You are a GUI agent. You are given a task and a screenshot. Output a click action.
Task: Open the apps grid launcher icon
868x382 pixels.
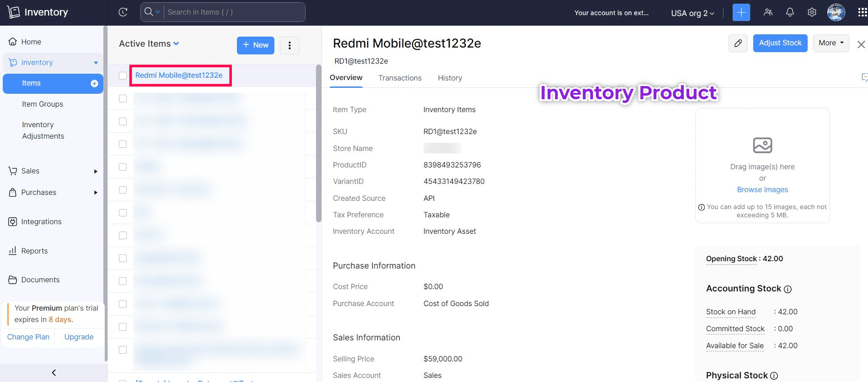(862, 12)
